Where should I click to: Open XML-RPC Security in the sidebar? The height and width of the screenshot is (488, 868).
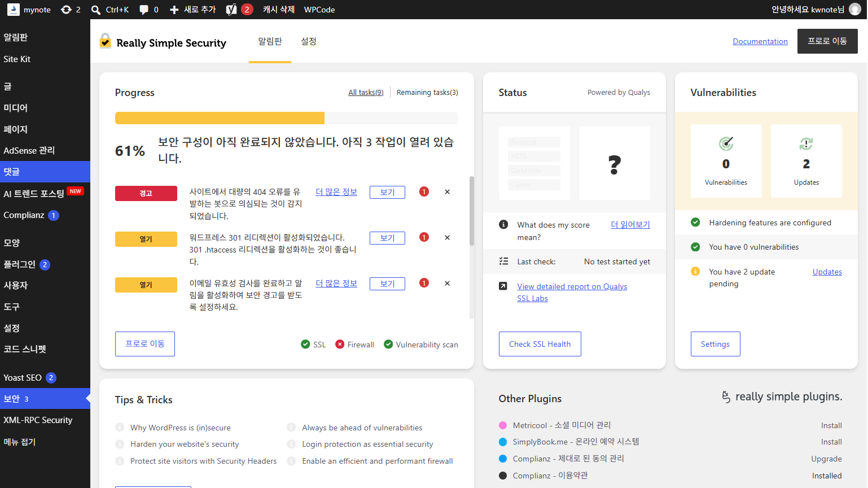point(45,420)
